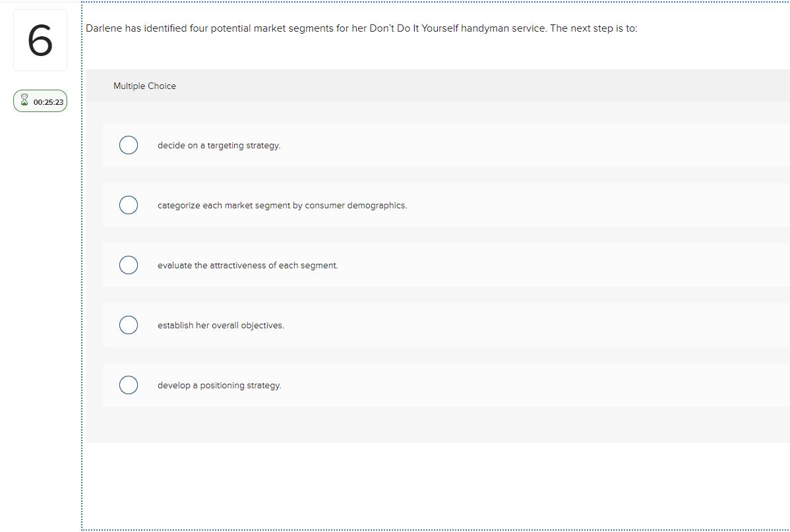
Task: Select 'categorize each market segment' radio button
Action: pos(129,205)
